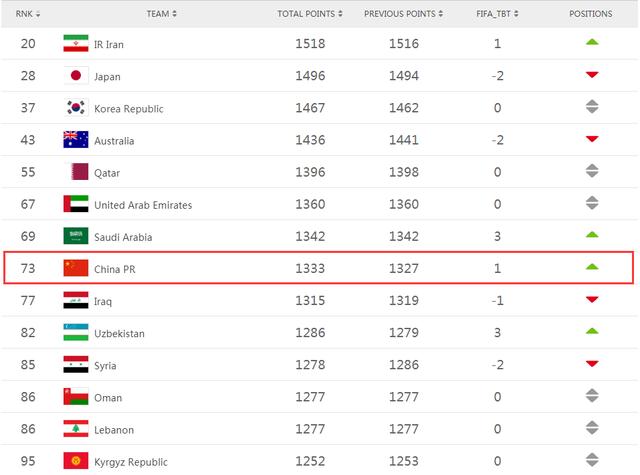Open the Syria team link
This screenshot has width=640, height=475.
coord(107,365)
